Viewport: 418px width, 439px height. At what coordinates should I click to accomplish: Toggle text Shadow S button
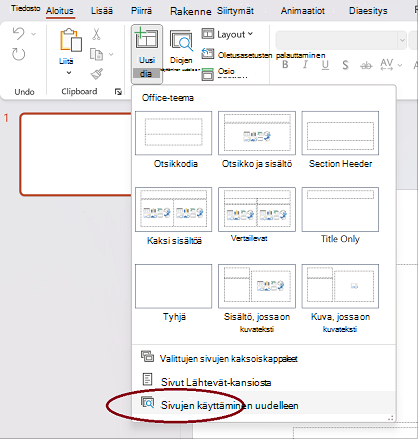346,65
